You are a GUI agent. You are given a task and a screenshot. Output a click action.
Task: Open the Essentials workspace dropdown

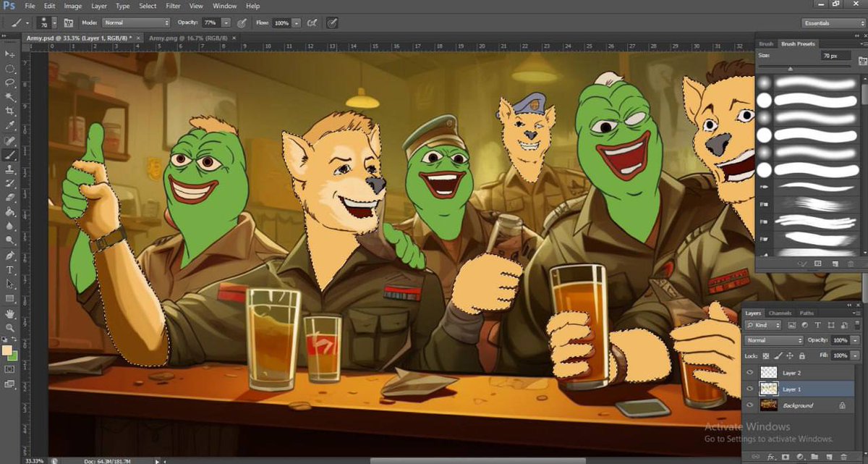point(834,23)
